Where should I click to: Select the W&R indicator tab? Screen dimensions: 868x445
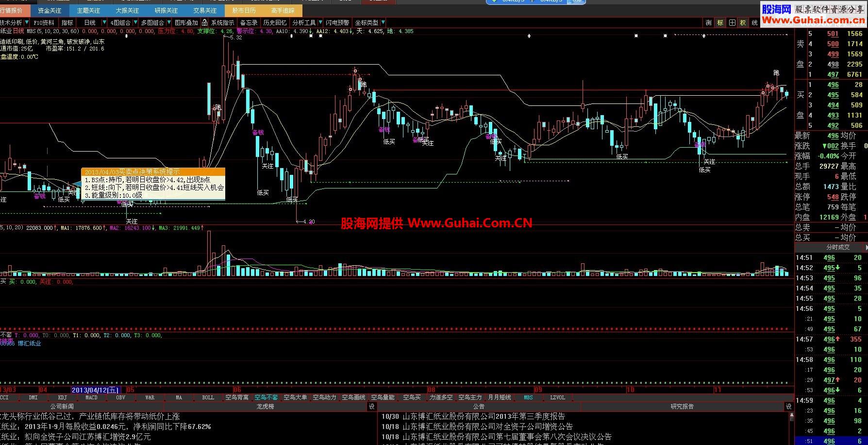click(x=150, y=397)
